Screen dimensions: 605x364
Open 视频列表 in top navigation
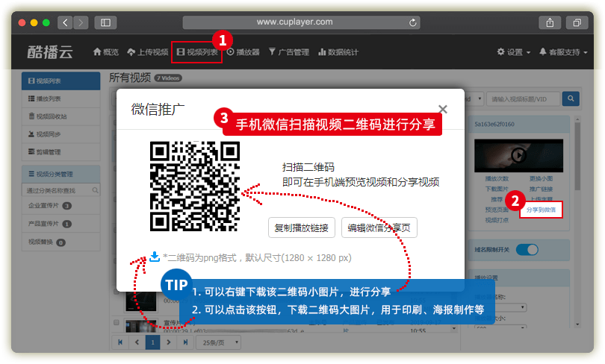pos(197,52)
